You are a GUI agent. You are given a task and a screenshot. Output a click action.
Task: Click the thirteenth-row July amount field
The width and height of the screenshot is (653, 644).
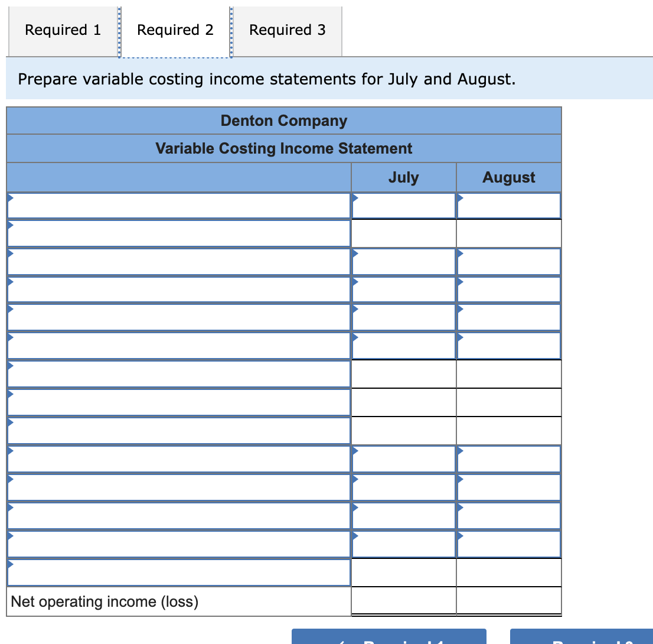403,544
